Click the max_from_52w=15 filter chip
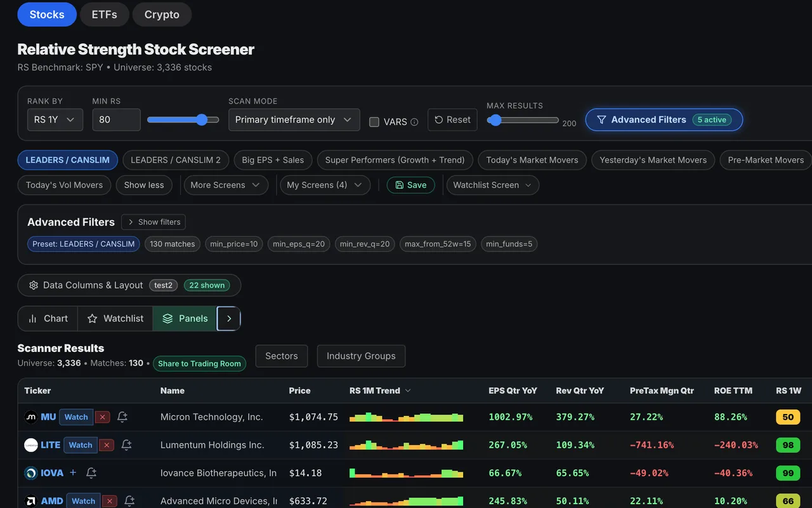Viewport: 812px width, 508px height. pyautogui.click(x=438, y=244)
